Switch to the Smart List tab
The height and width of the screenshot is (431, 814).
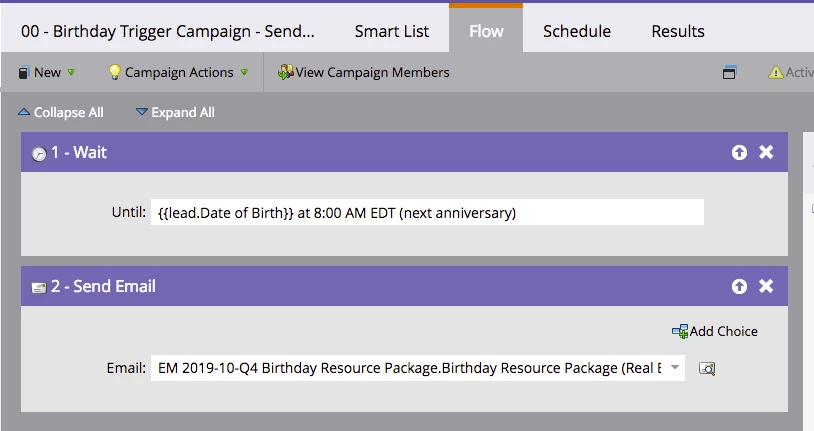[x=392, y=31]
